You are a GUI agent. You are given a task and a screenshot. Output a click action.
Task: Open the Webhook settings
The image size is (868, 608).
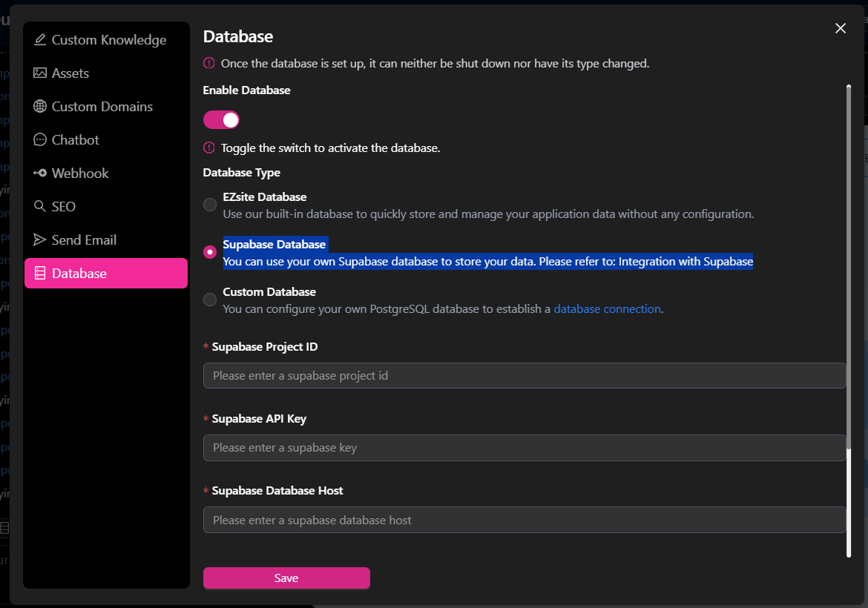coord(106,174)
